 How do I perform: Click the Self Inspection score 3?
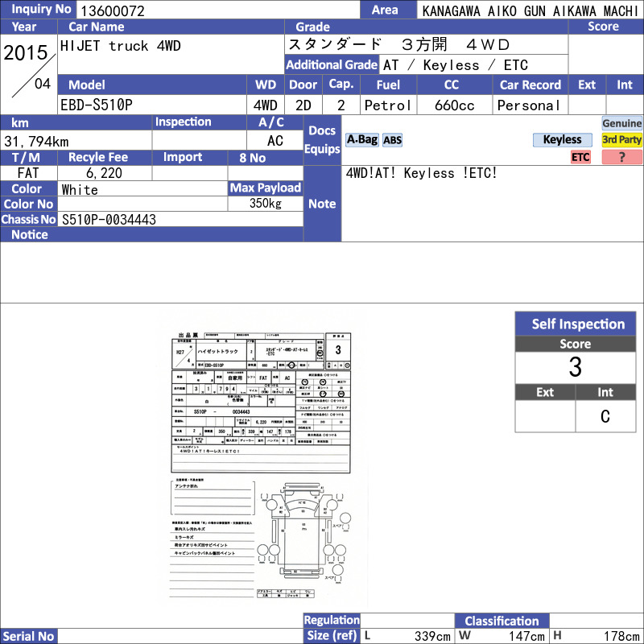point(575,367)
